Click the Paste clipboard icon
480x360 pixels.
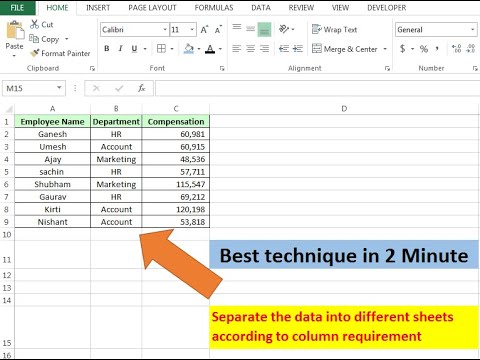click(x=15, y=30)
